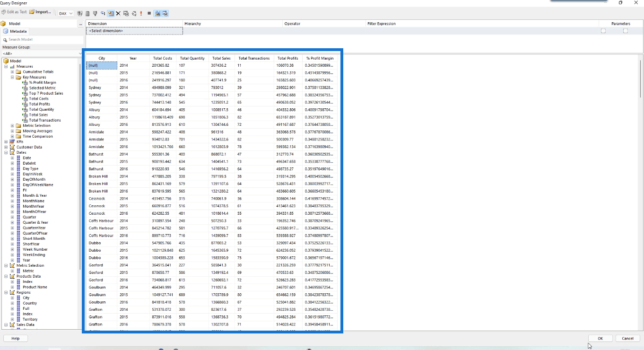Select the Total Quantity measure icon
Screen dimensions: 644x350
tap(25, 110)
